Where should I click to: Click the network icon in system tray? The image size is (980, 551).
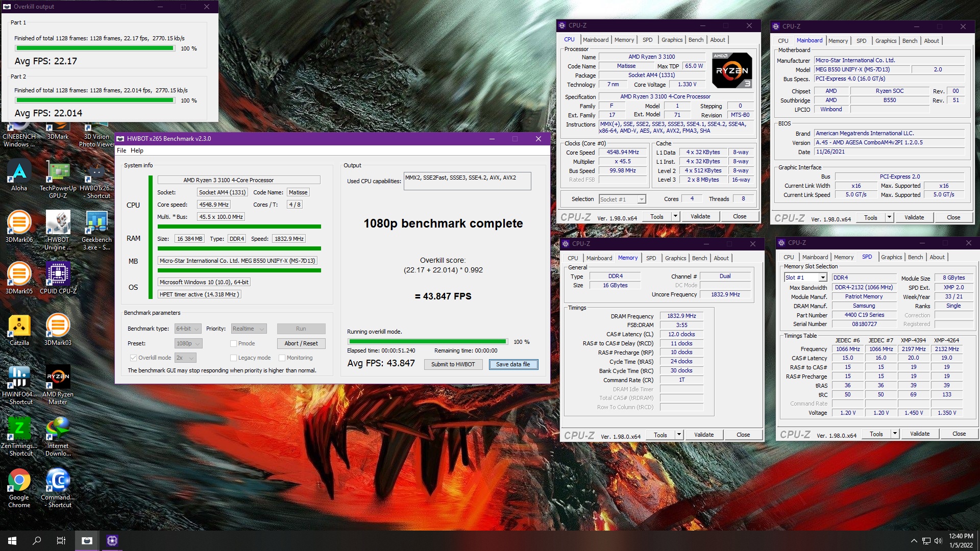click(926, 541)
